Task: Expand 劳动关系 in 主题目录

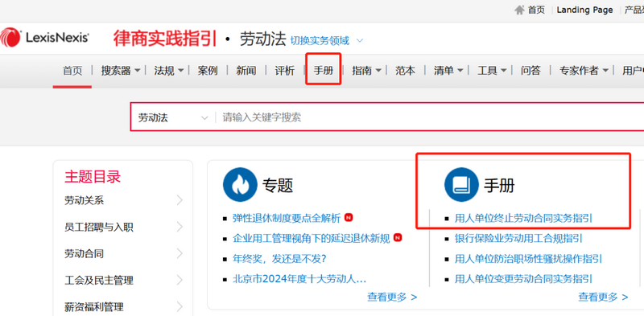Action: pyautogui.click(x=123, y=200)
